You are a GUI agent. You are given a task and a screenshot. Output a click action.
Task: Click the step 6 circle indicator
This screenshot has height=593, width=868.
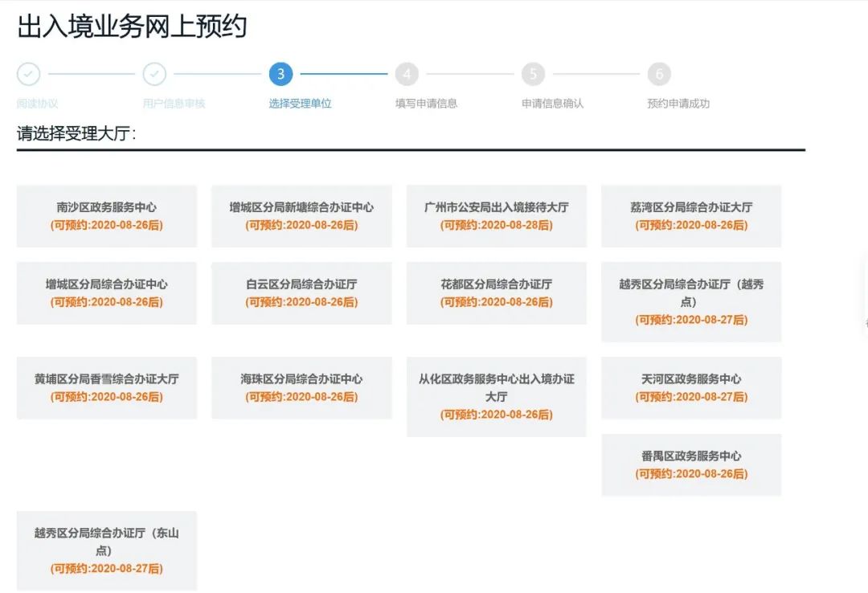(x=659, y=75)
